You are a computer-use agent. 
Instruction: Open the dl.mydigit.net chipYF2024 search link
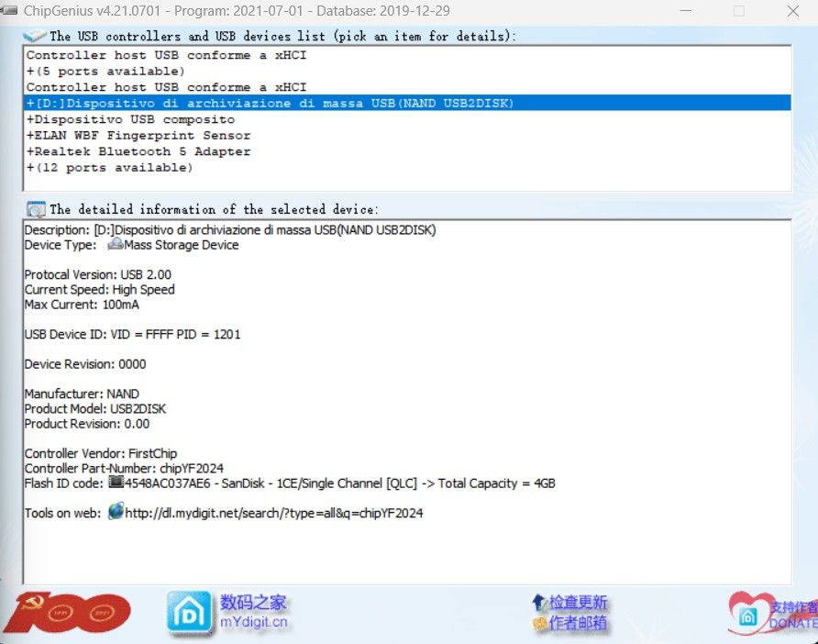point(274,513)
